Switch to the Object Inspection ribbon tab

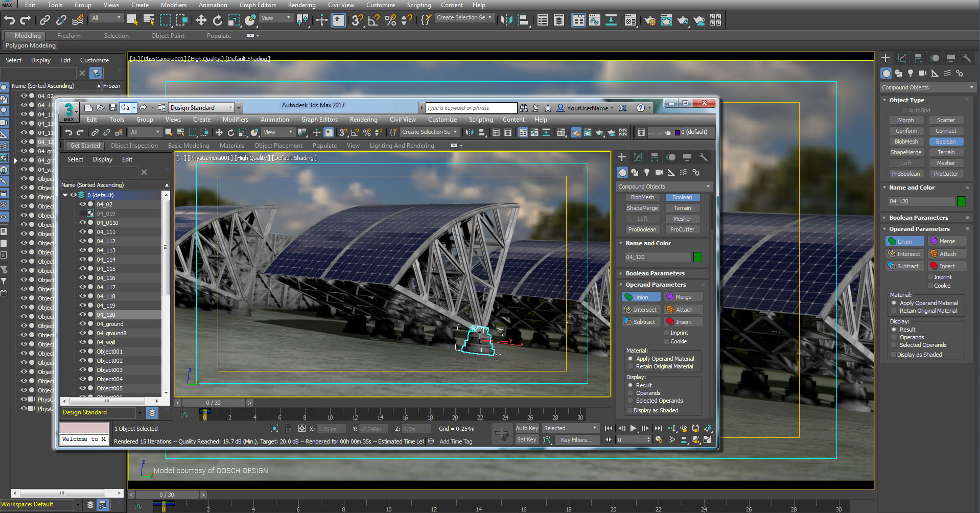[134, 146]
